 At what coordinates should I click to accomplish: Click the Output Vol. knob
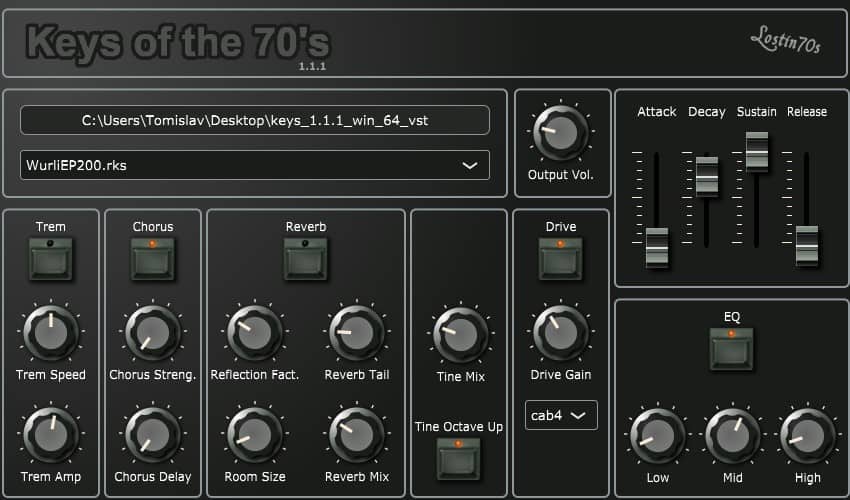pyautogui.click(x=561, y=133)
